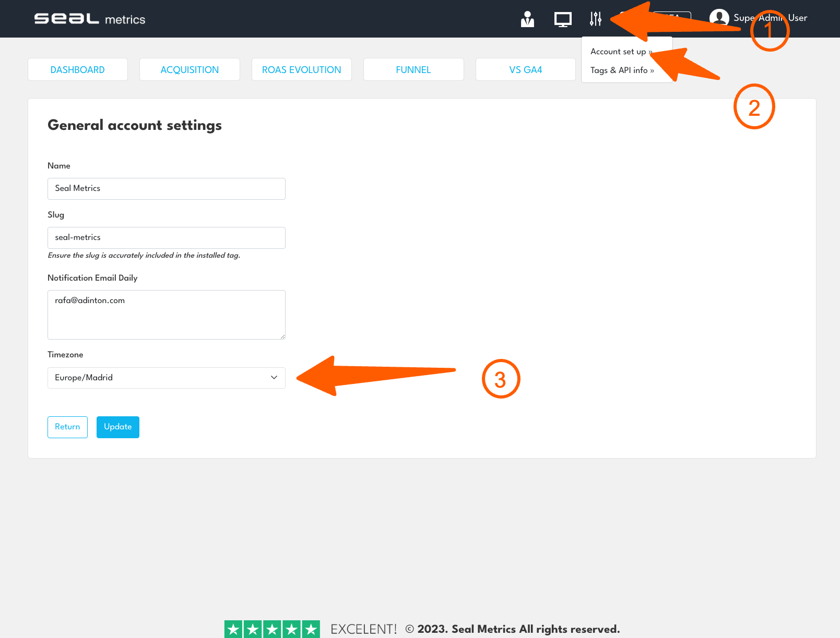This screenshot has height=638, width=840.
Task: Select Account set up from dropdown menu
Action: pos(619,52)
